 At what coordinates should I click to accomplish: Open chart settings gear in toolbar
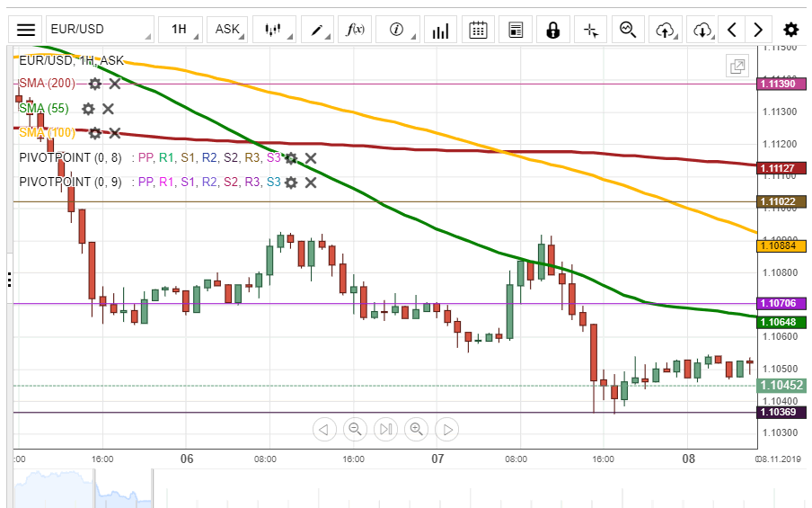[x=790, y=29]
